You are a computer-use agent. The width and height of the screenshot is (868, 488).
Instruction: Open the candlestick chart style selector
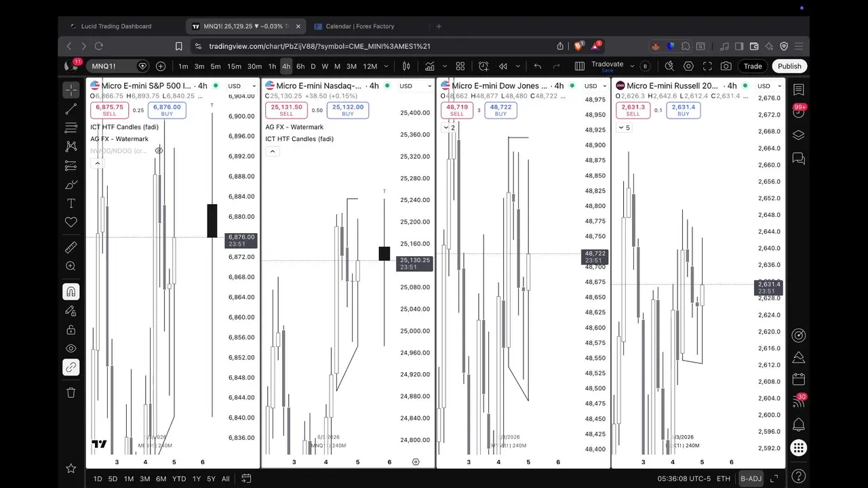click(x=406, y=66)
